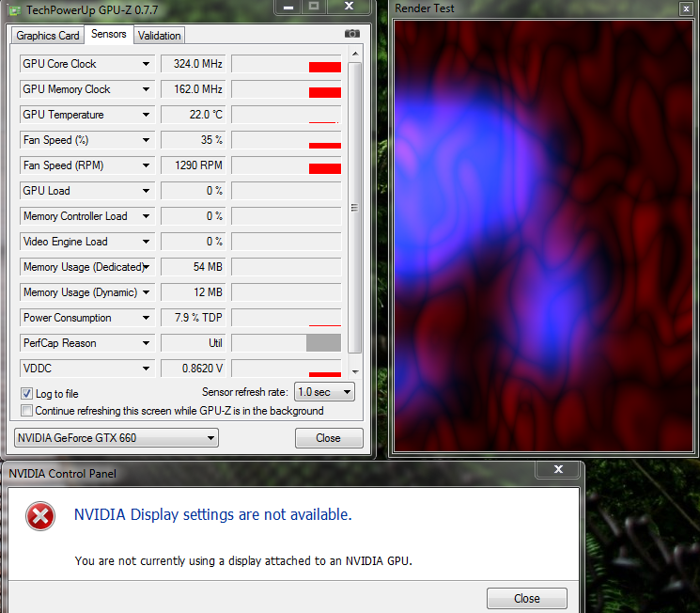This screenshot has width=700, height=613.
Task: Click the 54 MB dedicated memory value
Action: (194, 267)
